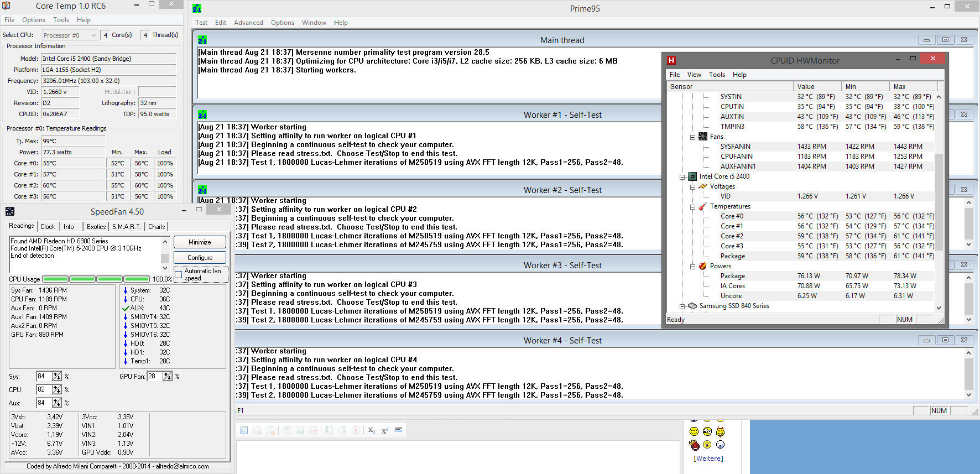Image resolution: width=980 pixels, height=474 pixels.
Task: Click the horizontal rule editor icon
Action: pyautogui.click(x=398, y=430)
